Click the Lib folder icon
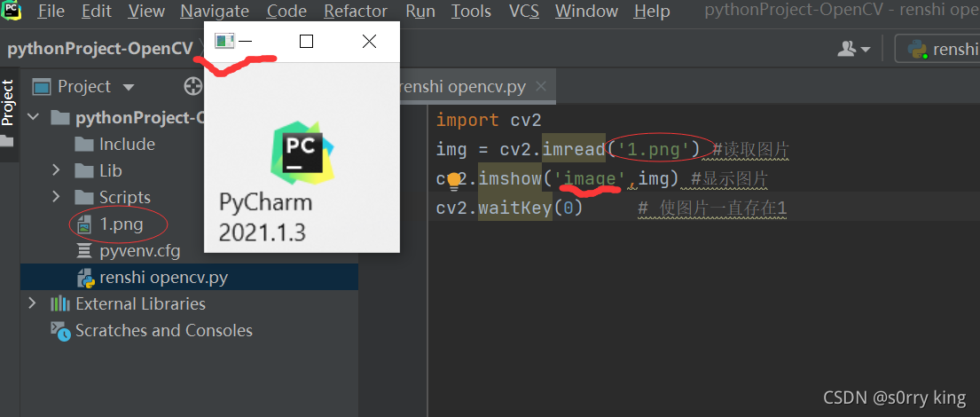980x417 pixels. pos(83,170)
